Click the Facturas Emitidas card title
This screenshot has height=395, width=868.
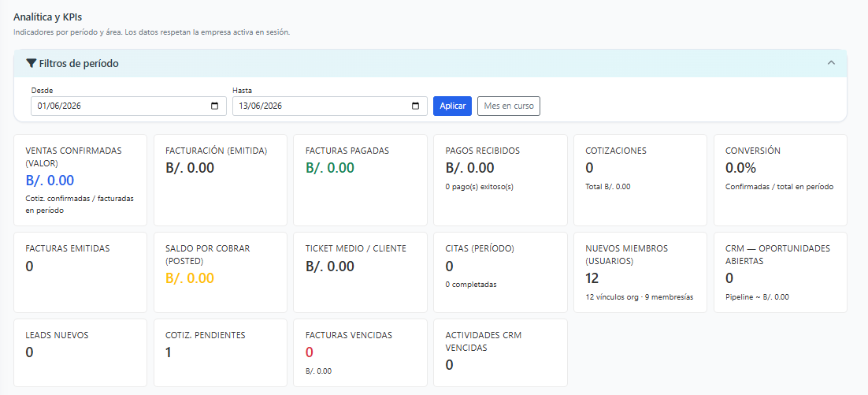click(x=68, y=248)
